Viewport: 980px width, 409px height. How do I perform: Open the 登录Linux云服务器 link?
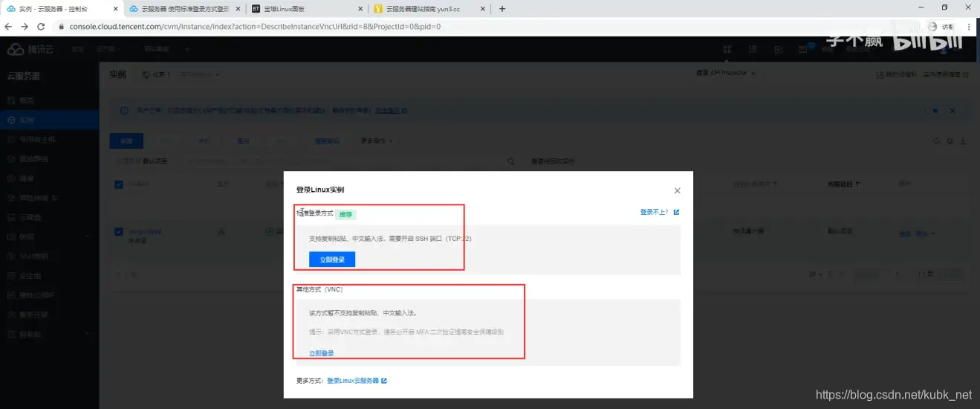(x=353, y=380)
